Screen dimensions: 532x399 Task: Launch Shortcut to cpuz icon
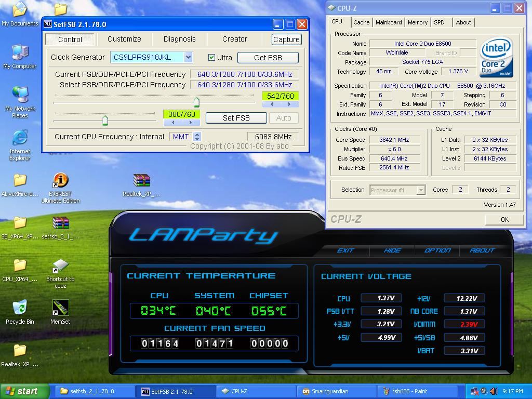[x=60, y=273]
